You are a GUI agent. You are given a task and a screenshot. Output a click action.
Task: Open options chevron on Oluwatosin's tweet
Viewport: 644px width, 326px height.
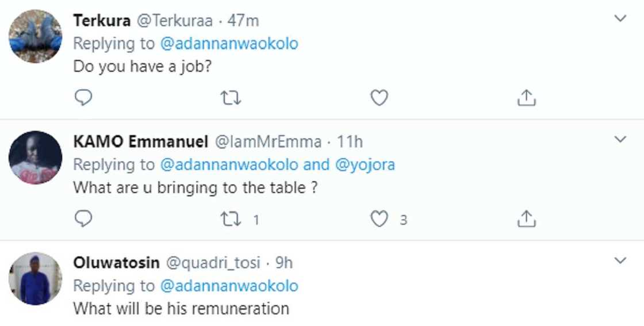click(620, 261)
